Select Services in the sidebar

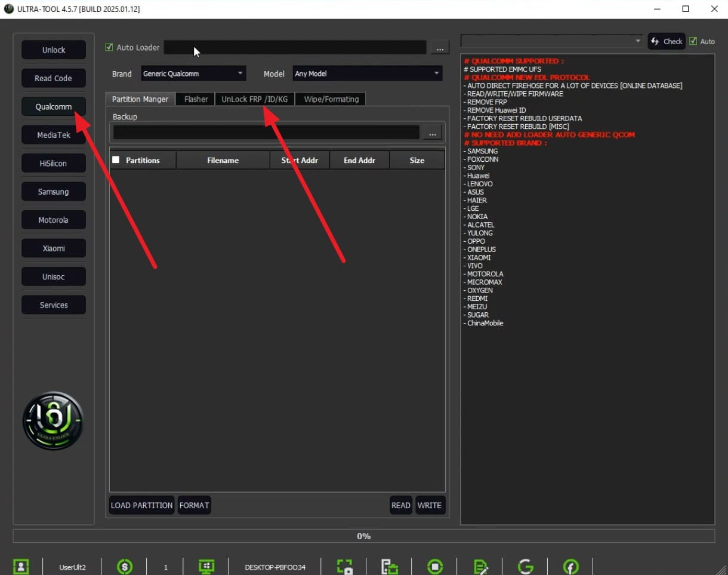tap(54, 305)
